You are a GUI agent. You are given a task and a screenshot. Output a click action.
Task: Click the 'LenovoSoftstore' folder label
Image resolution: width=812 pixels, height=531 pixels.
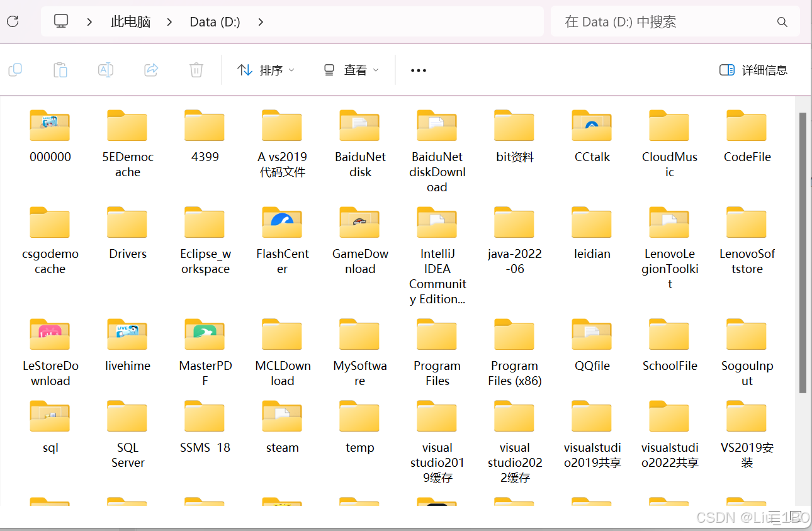coord(747,262)
